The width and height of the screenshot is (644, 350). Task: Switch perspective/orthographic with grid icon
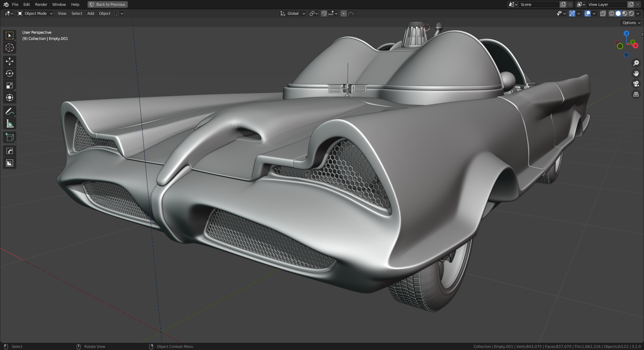[636, 94]
